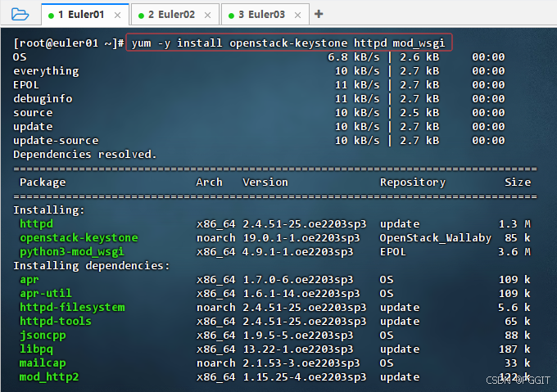
Task: Add a new session tab with plus
Action: coord(319,14)
